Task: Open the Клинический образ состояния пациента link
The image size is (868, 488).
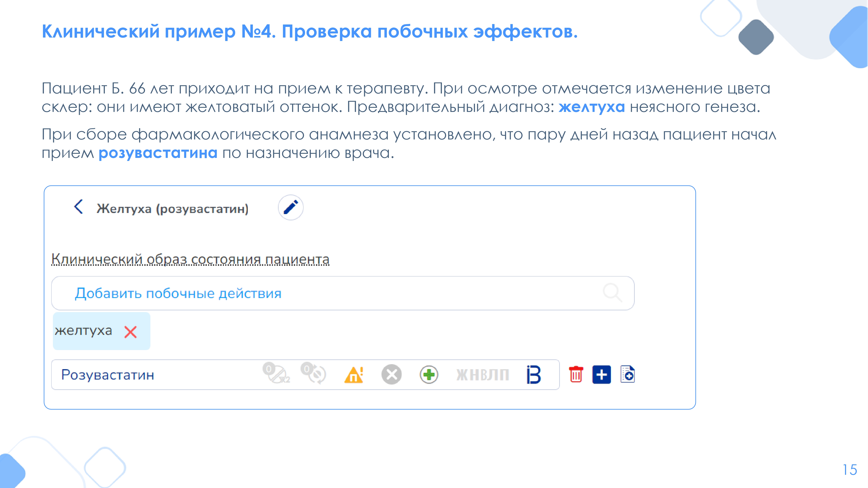Action: click(190, 259)
